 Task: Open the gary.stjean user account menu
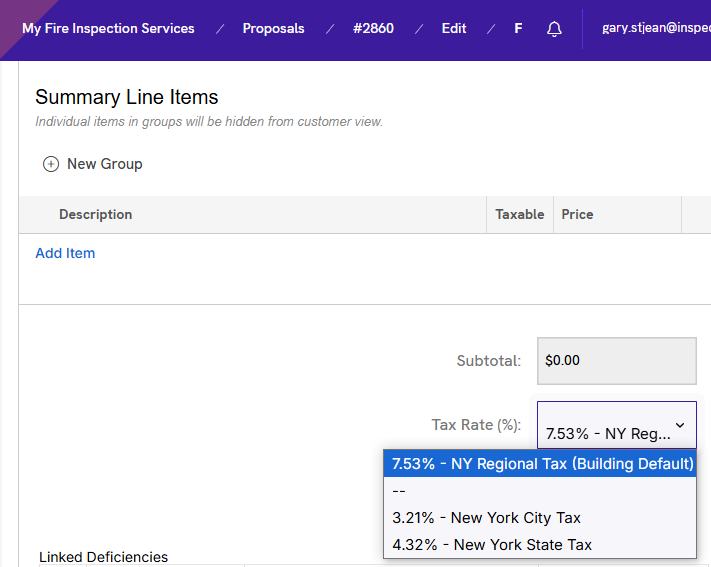click(656, 28)
